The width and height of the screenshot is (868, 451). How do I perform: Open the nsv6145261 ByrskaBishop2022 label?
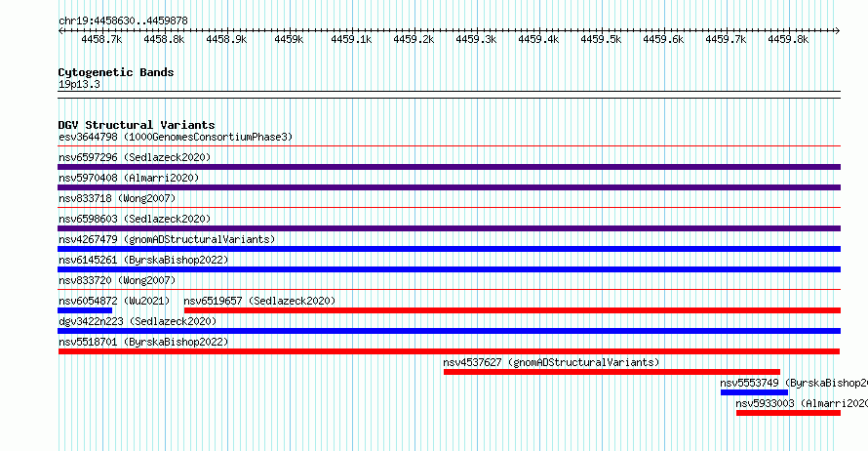143,260
